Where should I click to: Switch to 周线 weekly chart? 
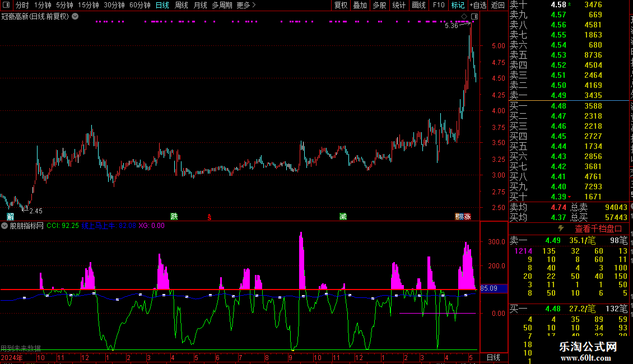pyautogui.click(x=181, y=5)
